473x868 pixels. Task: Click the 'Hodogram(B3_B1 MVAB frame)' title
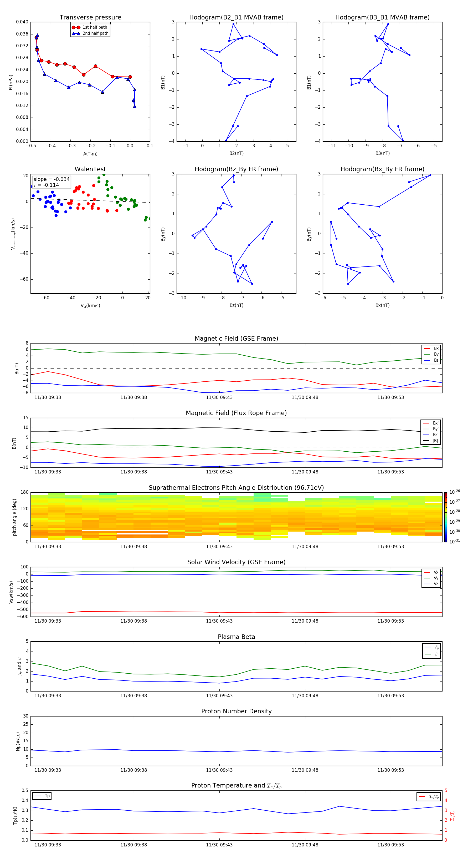(x=382, y=18)
